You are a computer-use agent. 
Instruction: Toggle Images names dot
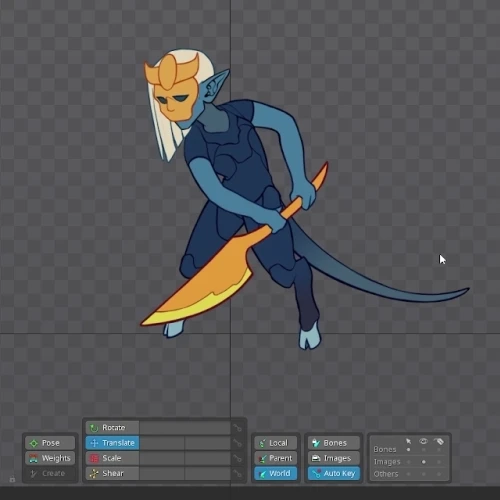coord(439,462)
